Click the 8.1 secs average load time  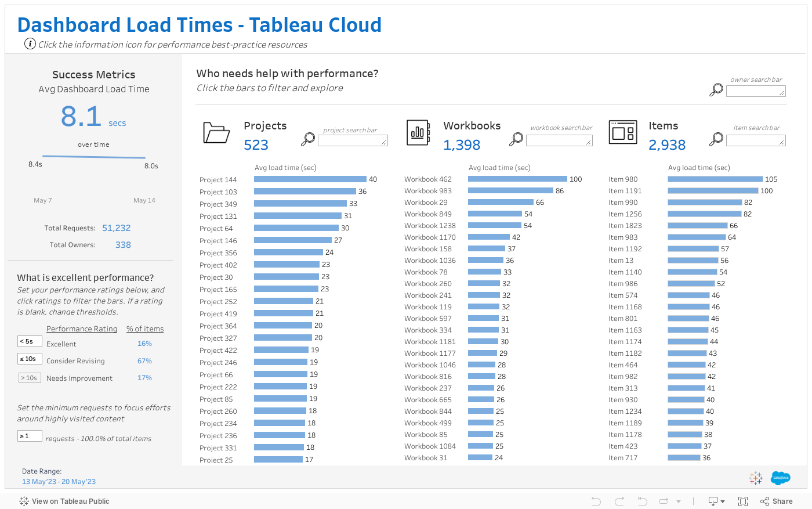coord(93,116)
